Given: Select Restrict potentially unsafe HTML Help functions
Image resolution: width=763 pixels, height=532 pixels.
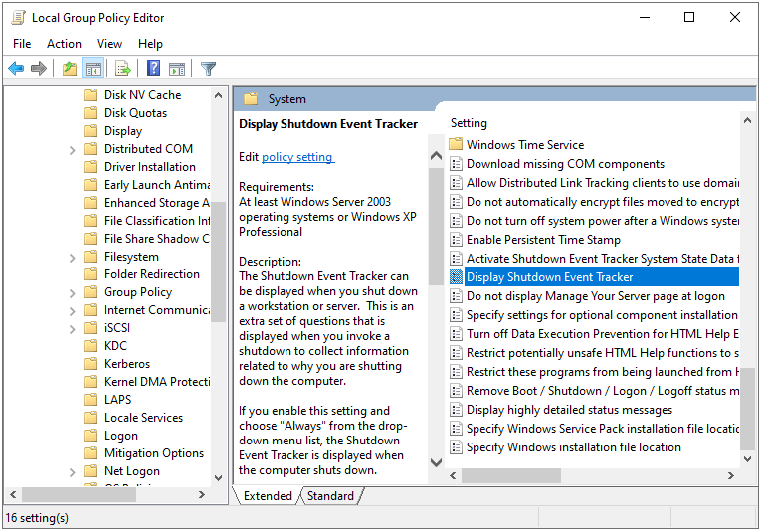Looking at the screenshot, I should tap(603, 353).
